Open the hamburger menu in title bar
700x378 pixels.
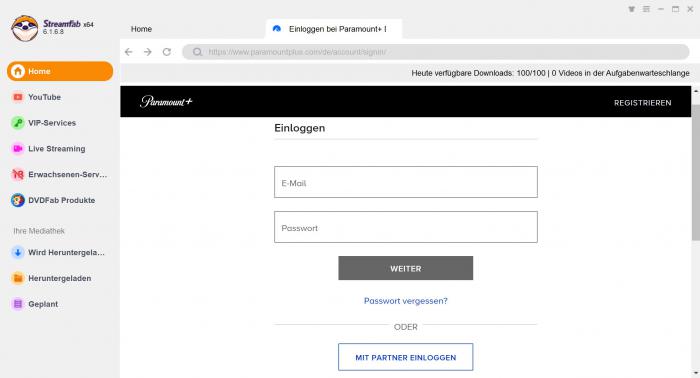(646, 9)
